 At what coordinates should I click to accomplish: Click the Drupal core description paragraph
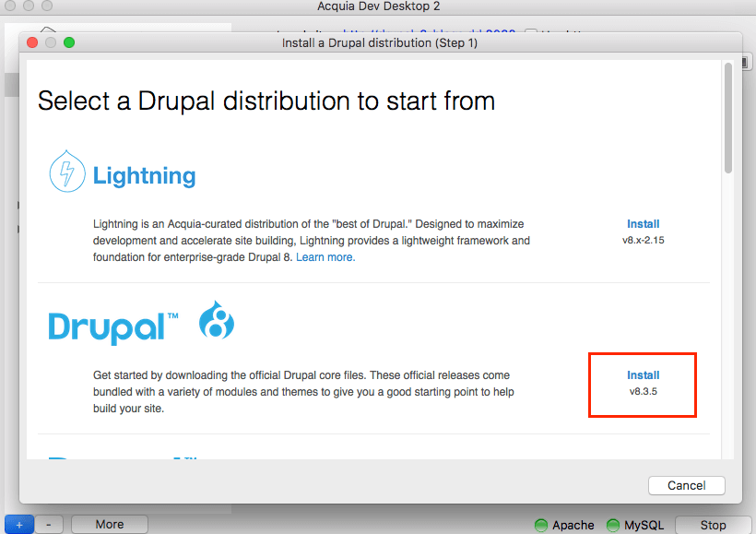tap(303, 392)
